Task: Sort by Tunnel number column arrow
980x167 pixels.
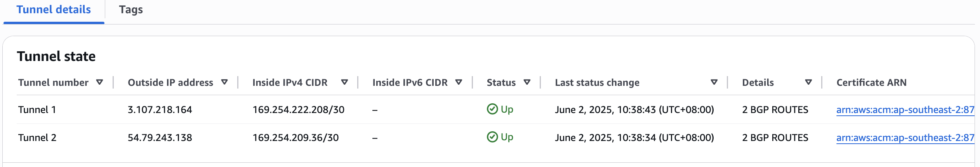Action: [x=99, y=82]
